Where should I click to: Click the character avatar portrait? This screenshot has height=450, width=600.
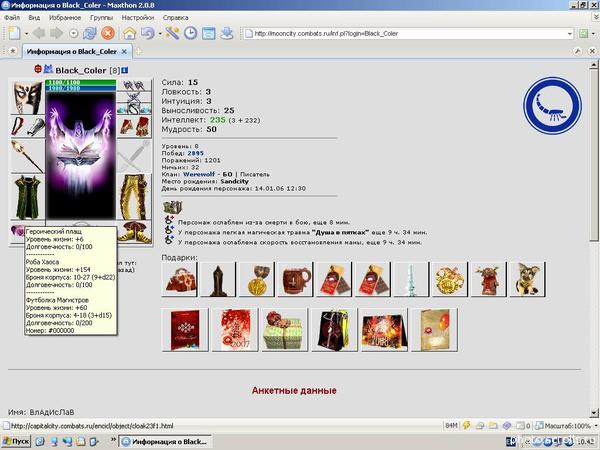80,156
